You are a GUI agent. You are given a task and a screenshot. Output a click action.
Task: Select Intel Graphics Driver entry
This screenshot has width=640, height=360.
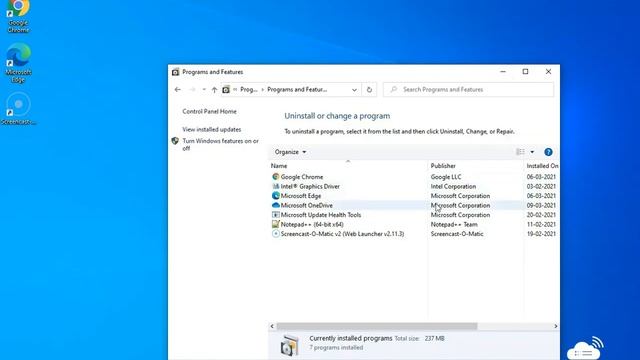[310, 186]
